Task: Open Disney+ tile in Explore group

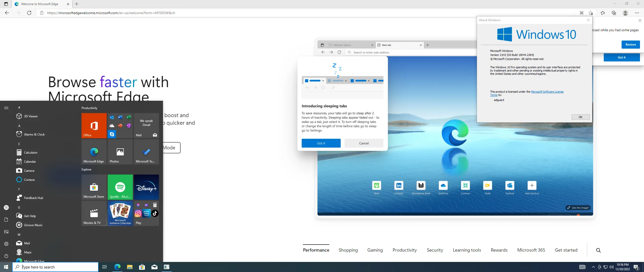Action: [146, 187]
